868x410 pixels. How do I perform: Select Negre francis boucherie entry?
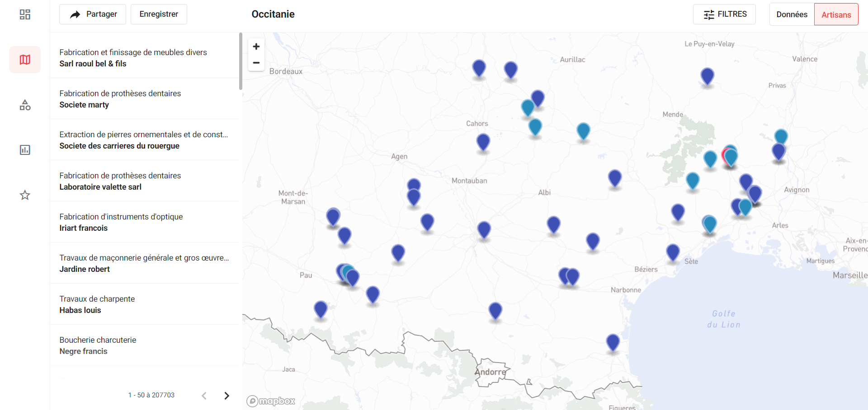[x=145, y=345]
